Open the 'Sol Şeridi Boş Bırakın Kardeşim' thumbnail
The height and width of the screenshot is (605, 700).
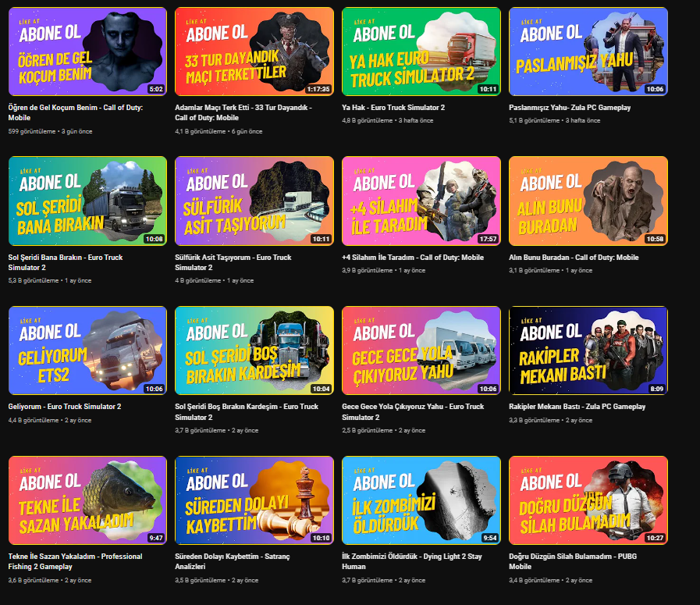[x=254, y=351]
